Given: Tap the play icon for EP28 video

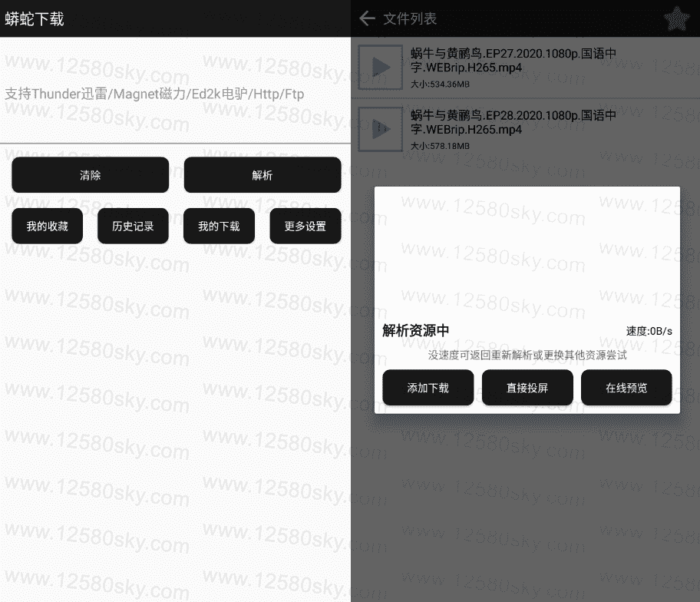Looking at the screenshot, I should tap(380, 130).
